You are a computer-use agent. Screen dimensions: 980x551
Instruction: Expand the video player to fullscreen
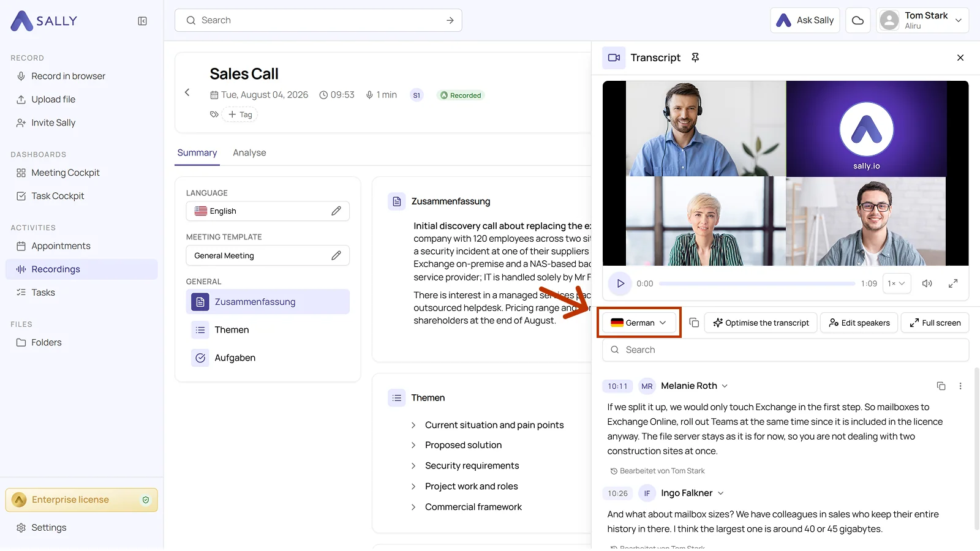[x=953, y=283]
